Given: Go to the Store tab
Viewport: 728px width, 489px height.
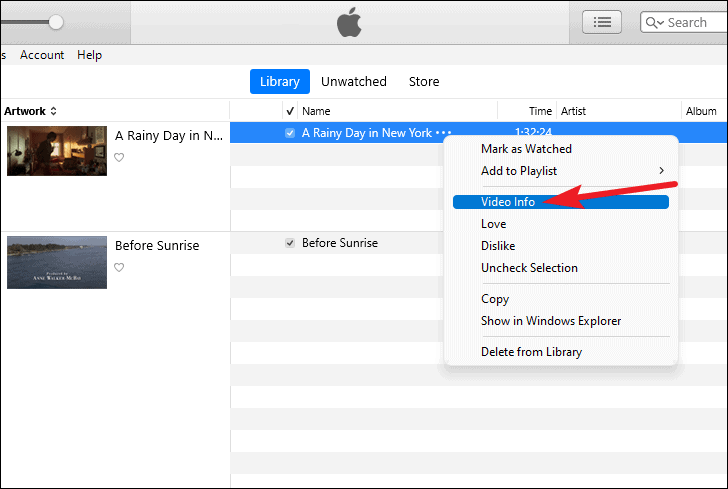Looking at the screenshot, I should (x=424, y=82).
